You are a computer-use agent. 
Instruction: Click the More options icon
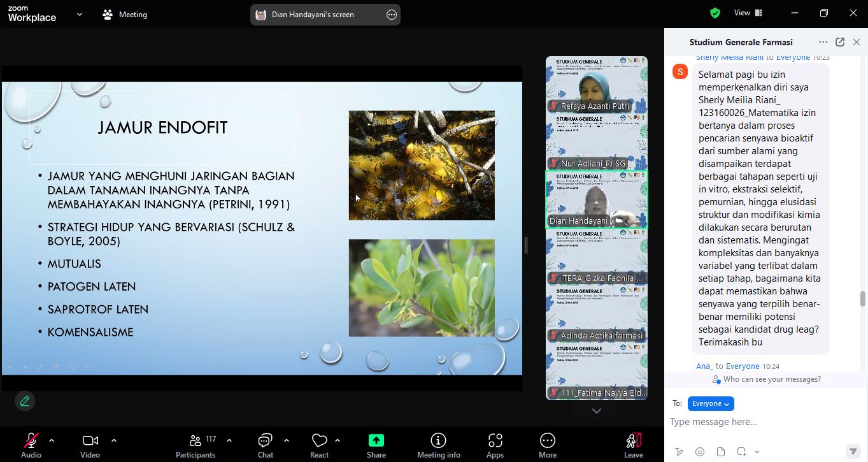pyautogui.click(x=547, y=445)
